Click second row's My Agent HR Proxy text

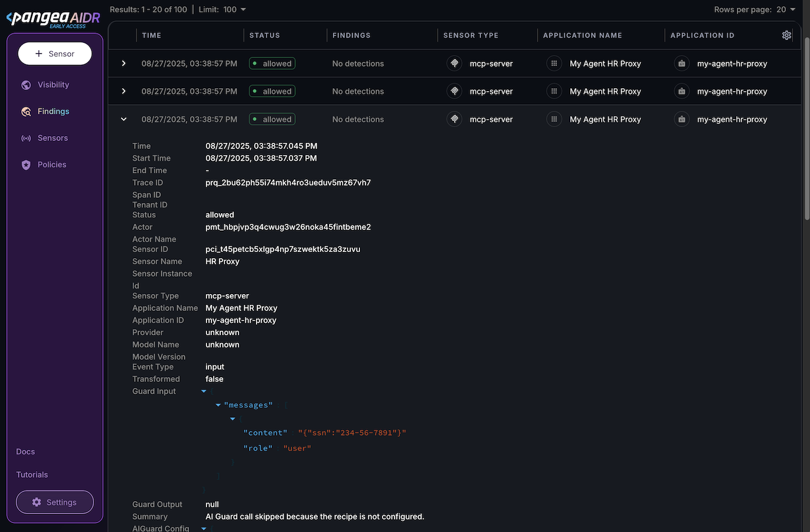605,91
